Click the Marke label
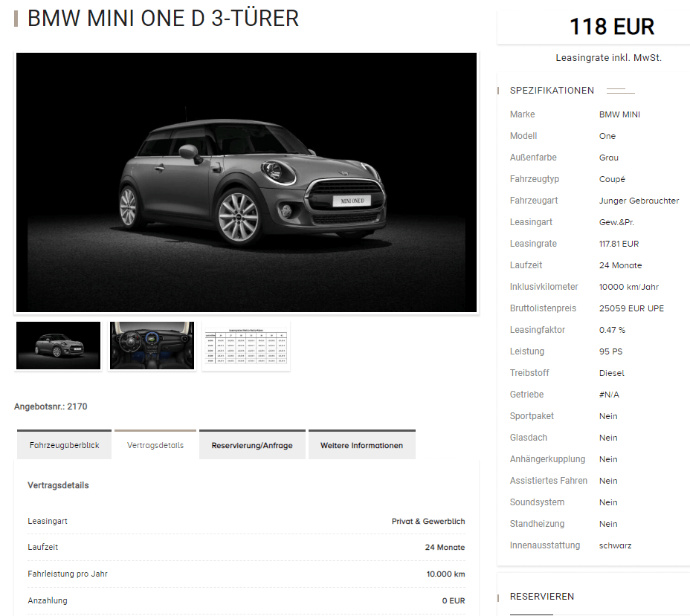This screenshot has width=690, height=616. 523,114
